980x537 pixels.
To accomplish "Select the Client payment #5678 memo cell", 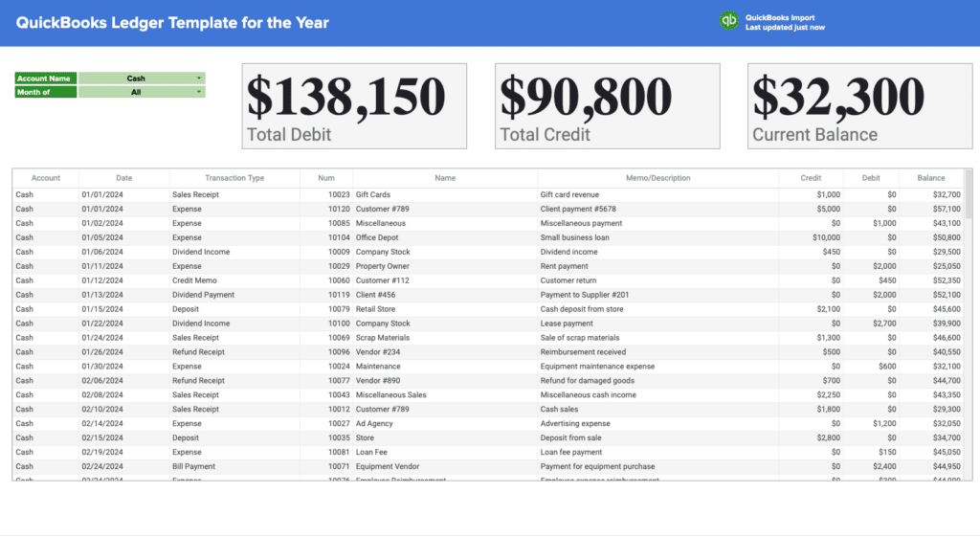I will coord(658,209).
